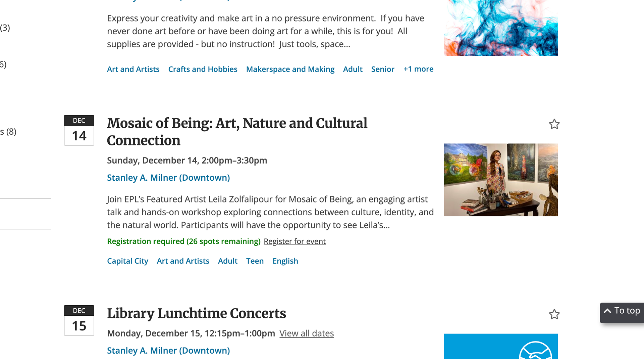Filter by the Capital City tag
This screenshot has width=644, height=359.
[127, 261]
